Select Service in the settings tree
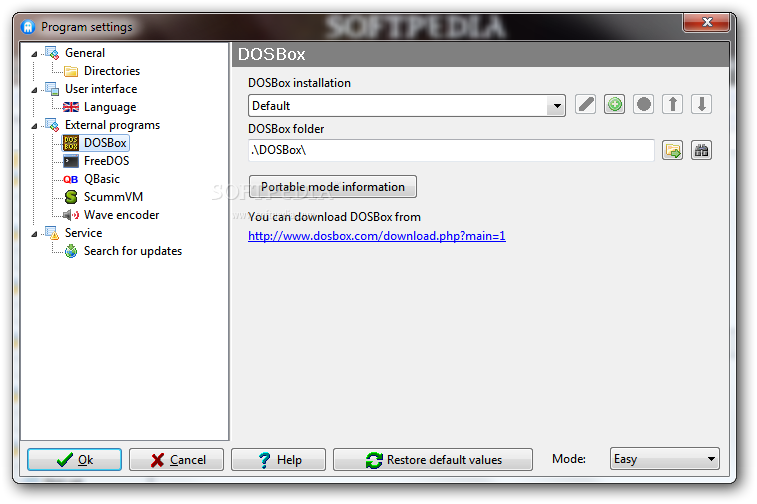Screen dimensions: 757x504 (84, 233)
